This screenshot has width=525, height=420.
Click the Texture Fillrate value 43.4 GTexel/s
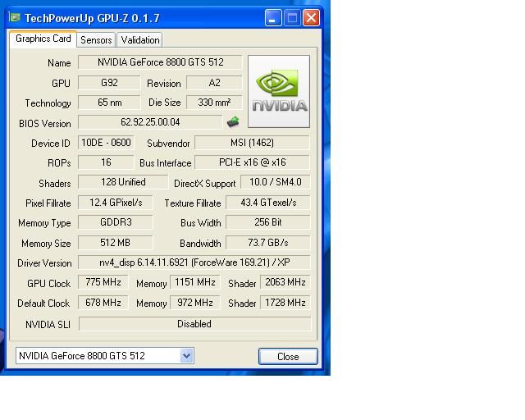[x=268, y=203]
